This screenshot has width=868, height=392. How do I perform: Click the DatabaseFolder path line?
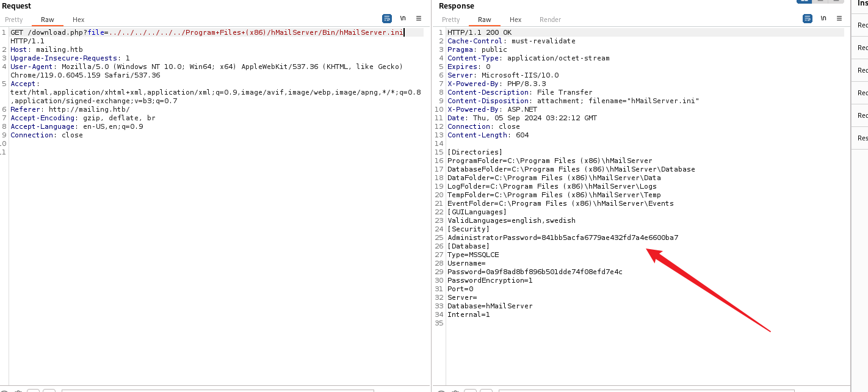[571, 169]
